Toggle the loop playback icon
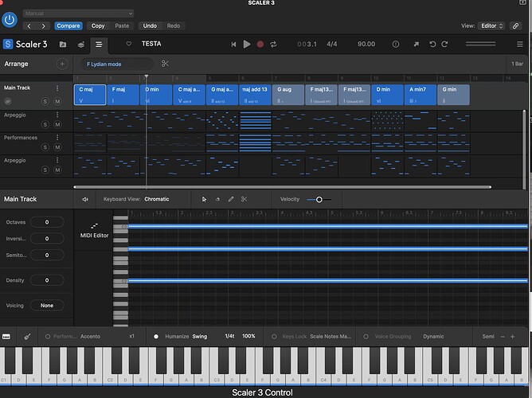The image size is (532, 398). (x=273, y=45)
